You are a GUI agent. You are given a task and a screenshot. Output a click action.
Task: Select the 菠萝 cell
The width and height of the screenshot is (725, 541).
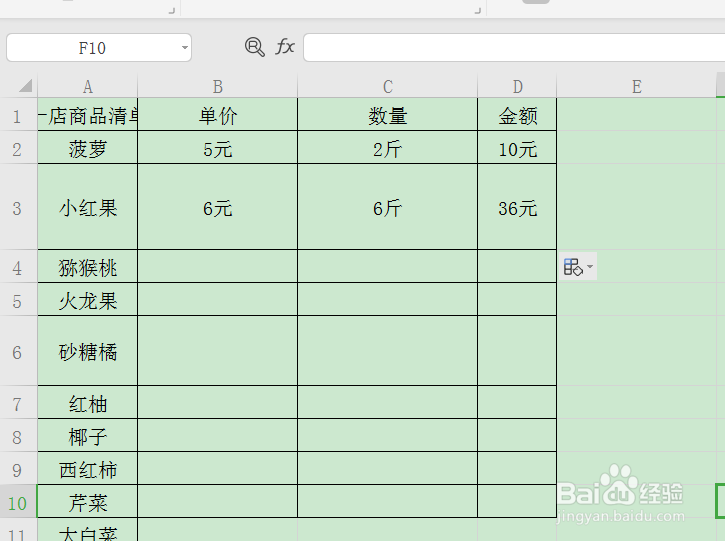[x=87, y=148]
